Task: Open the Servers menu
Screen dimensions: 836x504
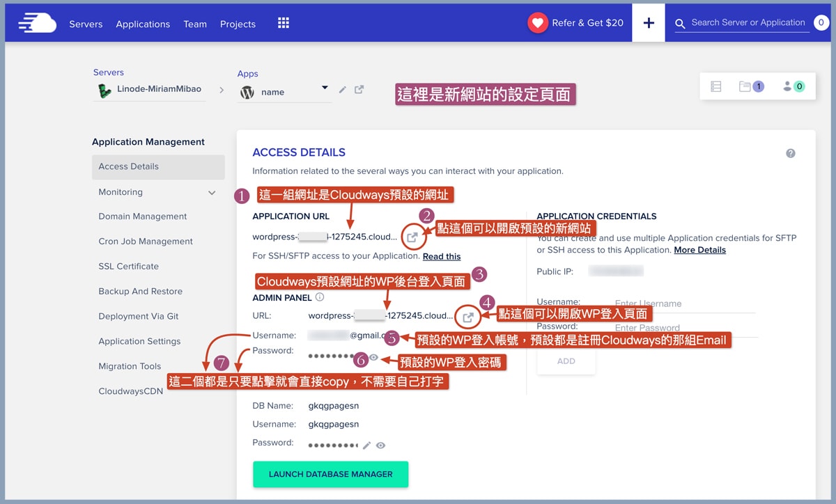Action: click(86, 24)
